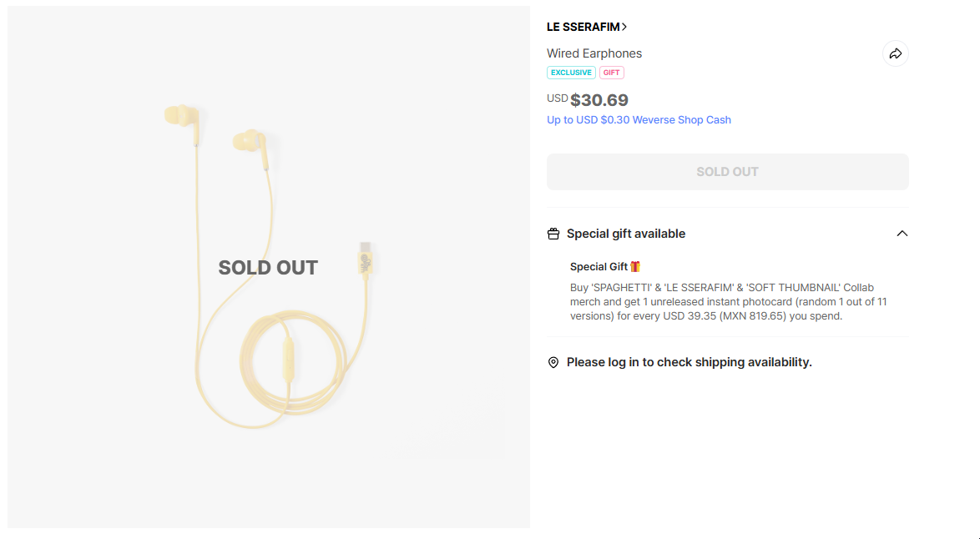The height and width of the screenshot is (539, 980).
Task: Click the $30.69 price
Action: 599,100
